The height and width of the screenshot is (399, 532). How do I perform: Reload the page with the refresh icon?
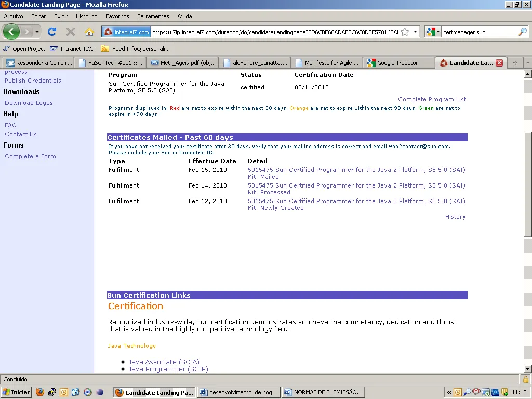(x=52, y=32)
